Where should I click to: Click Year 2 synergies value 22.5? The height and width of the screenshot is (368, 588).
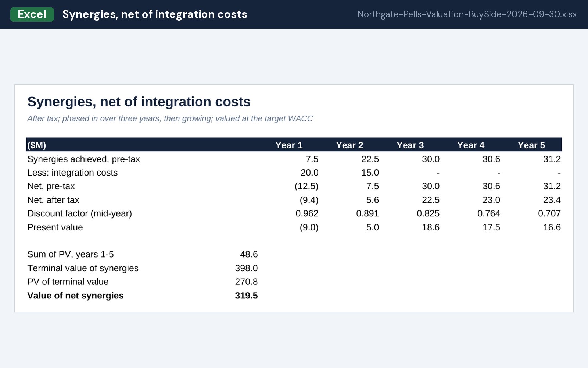[370, 159]
